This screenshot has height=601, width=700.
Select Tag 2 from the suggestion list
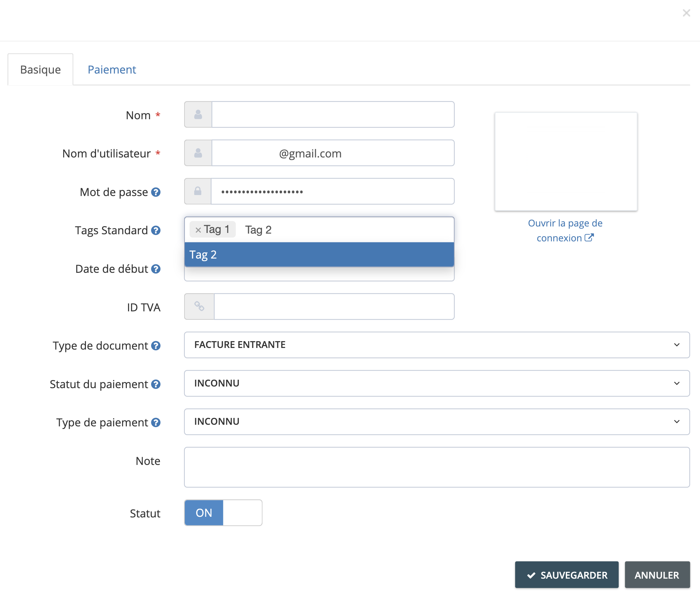pyautogui.click(x=319, y=255)
